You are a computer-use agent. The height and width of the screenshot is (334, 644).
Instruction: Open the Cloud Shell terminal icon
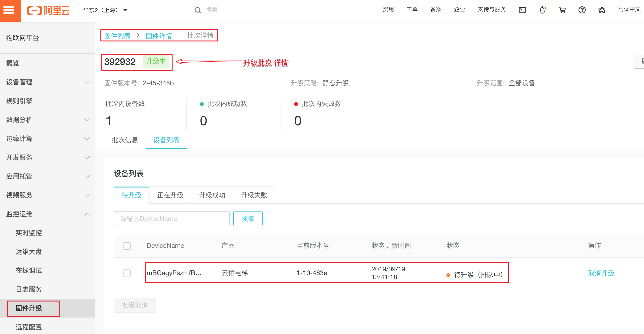522,10
